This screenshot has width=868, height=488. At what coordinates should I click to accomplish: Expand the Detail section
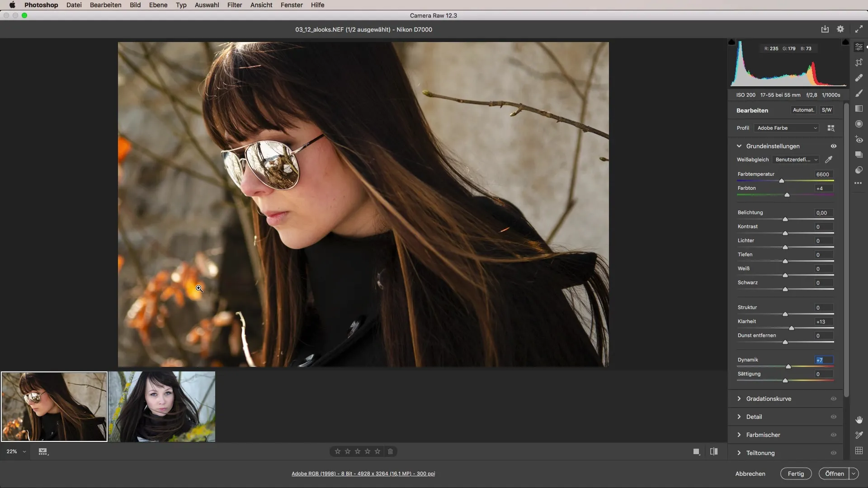(739, 417)
